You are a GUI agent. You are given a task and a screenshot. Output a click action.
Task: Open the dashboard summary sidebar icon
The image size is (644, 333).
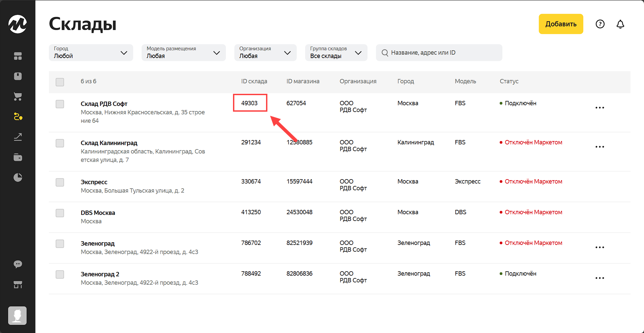coord(18,56)
